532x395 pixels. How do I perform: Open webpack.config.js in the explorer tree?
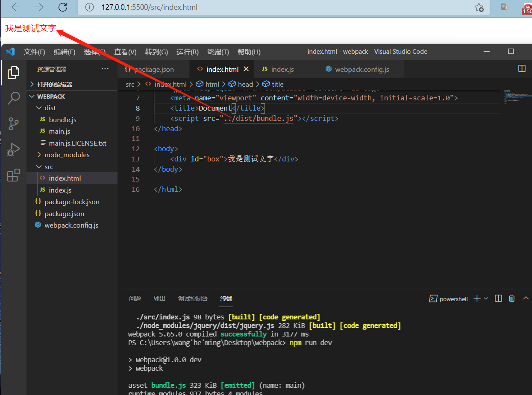point(72,225)
